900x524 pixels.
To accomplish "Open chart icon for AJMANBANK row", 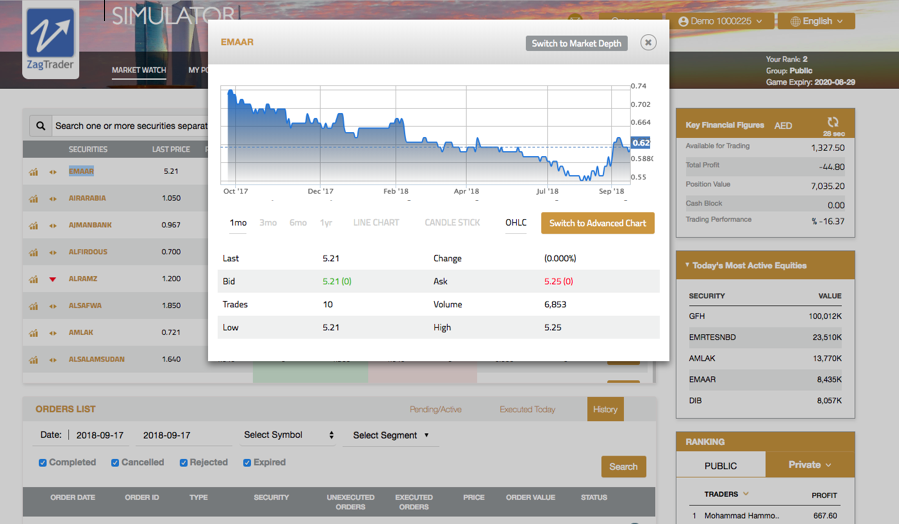I will click(x=34, y=226).
